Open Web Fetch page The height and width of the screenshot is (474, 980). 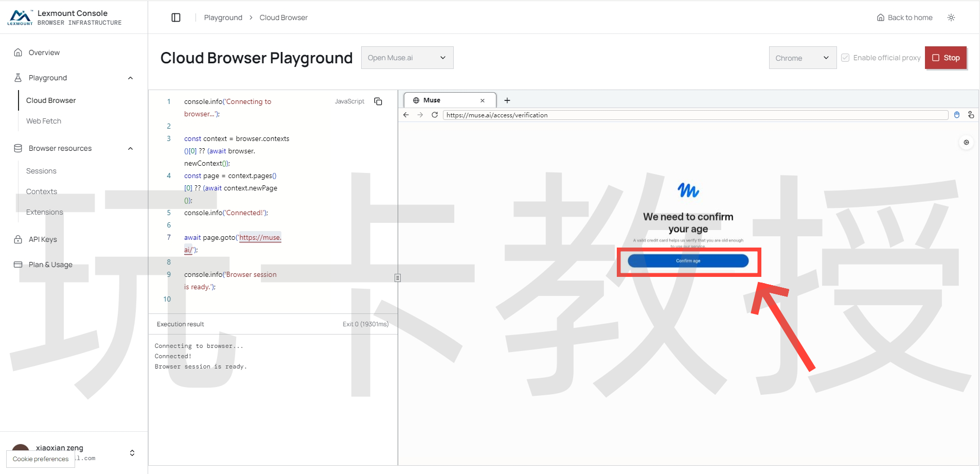pos(44,121)
